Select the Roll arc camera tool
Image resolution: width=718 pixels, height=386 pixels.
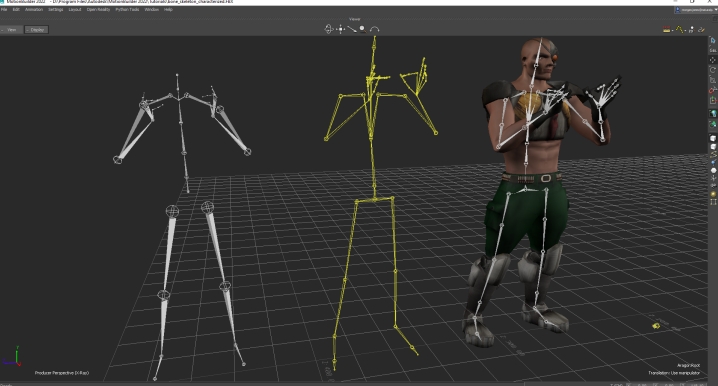[374, 29]
